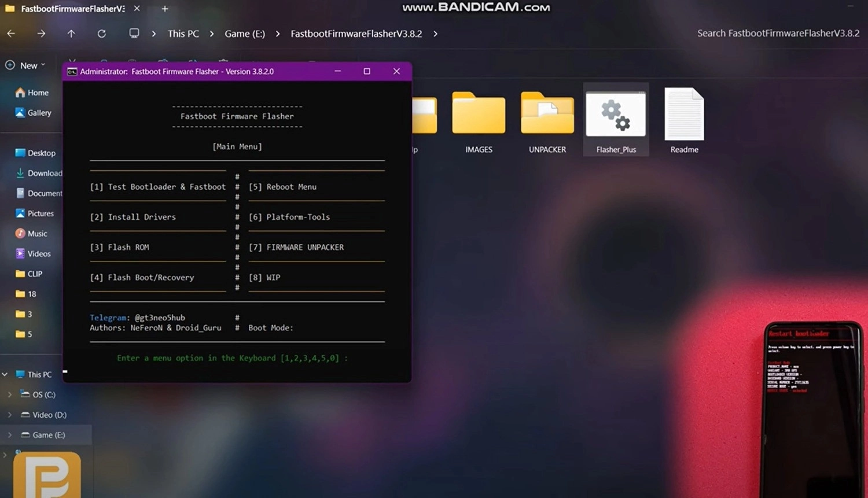This screenshot has height=498, width=868.
Task: Close the Fastboot Firmware Flasher console
Action: coord(396,71)
